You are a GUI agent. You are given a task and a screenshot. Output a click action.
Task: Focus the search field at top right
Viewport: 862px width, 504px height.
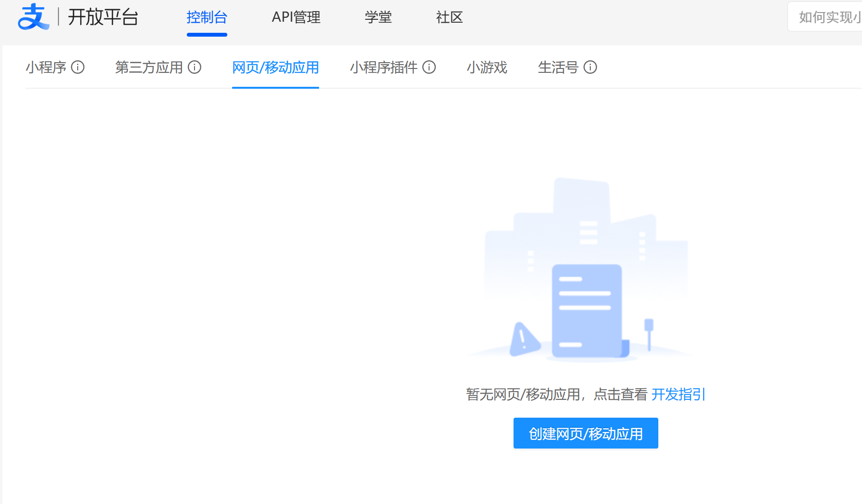[825, 17]
